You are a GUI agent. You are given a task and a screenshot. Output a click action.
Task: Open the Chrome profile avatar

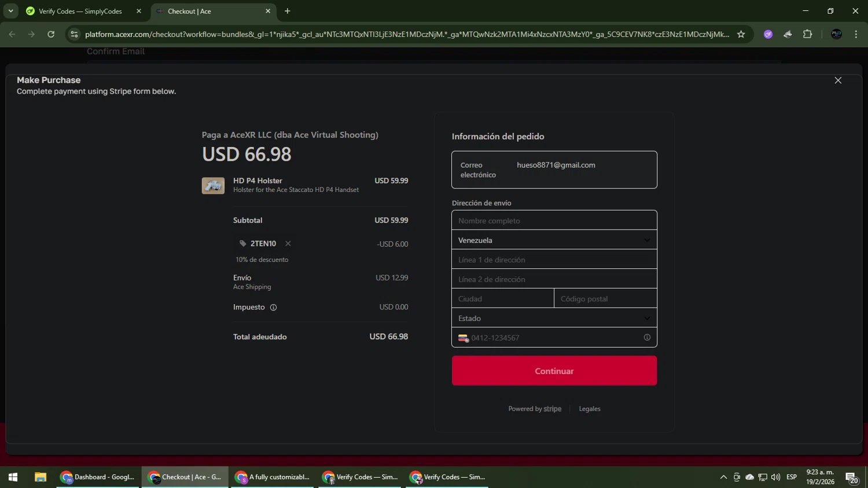[x=836, y=34]
